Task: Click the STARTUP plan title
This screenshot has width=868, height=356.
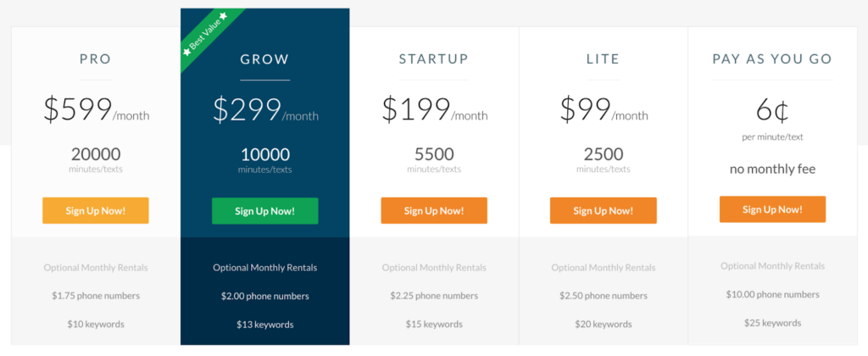Action: coord(434,59)
